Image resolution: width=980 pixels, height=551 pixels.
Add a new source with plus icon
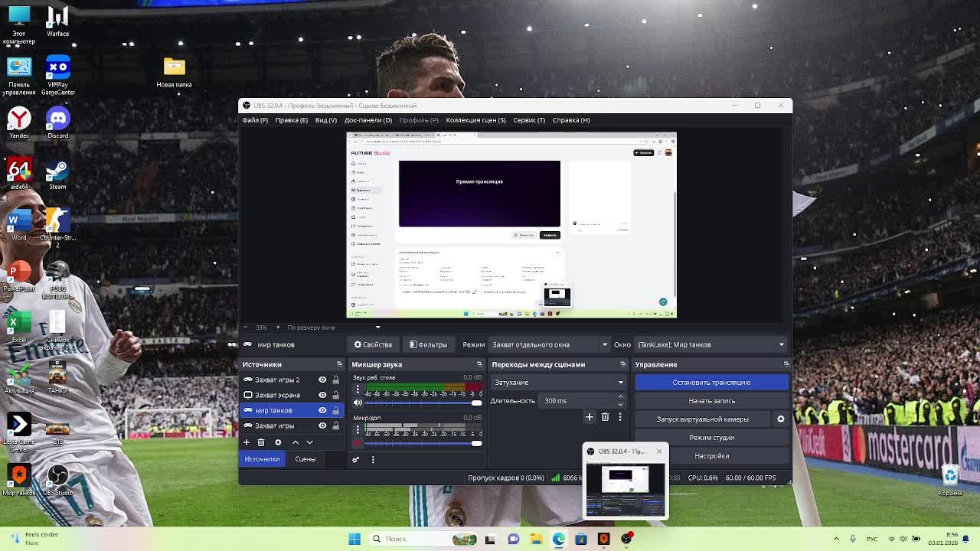[247, 442]
